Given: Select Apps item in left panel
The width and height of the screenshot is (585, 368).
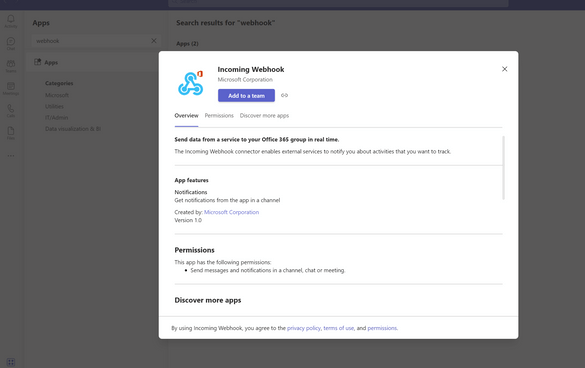Looking at the screenshot, I should (93, 62).
